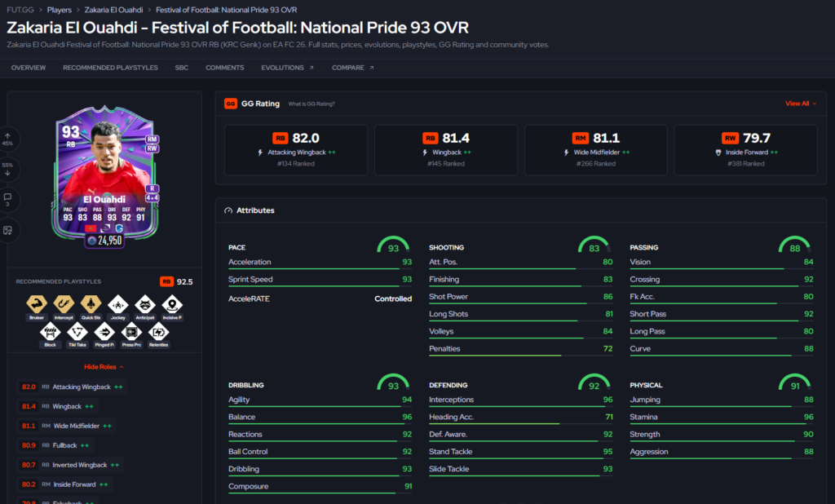This screenshot has height=504, width=835.
Task: Collapse roles list with Hide Roles
Action: point(104,366)
